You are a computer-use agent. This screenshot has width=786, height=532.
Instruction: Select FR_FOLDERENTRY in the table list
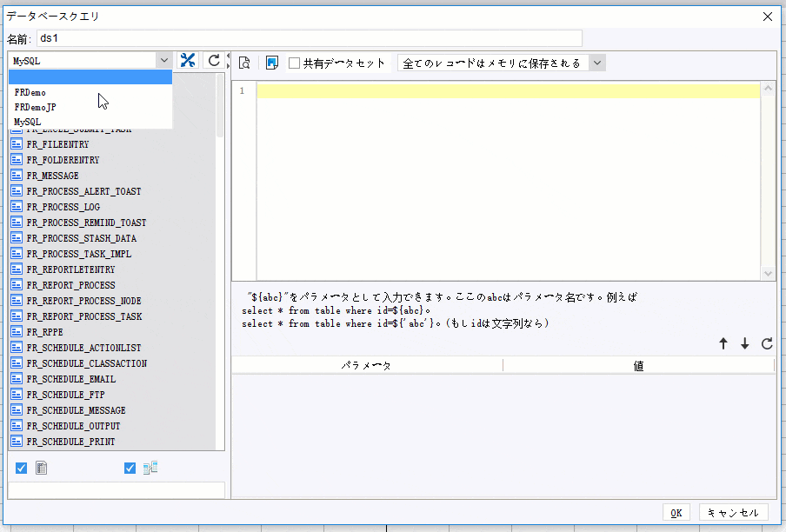pyautogui.click(x=63, y=160)
